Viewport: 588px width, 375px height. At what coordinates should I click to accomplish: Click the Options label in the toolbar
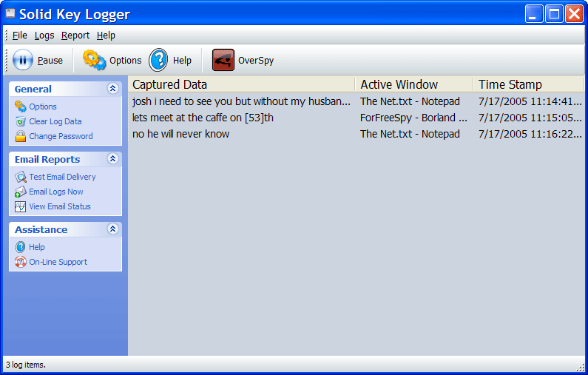[x=126, y=61]
